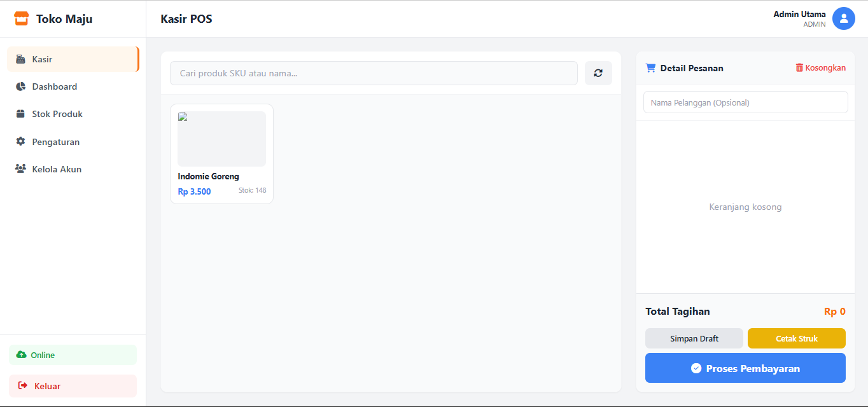The width and height of the screenshot is (868, 407).
Task: Click the Kelola Akun users icon
Action: tap(20, 169)
